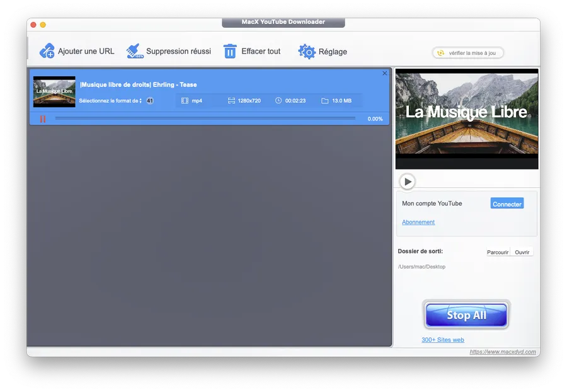The height and width of the screenshot is (392, 567).
Task: Click the La Musique Libre preview image
Action: pyautogui.click(x=467, y=119)
